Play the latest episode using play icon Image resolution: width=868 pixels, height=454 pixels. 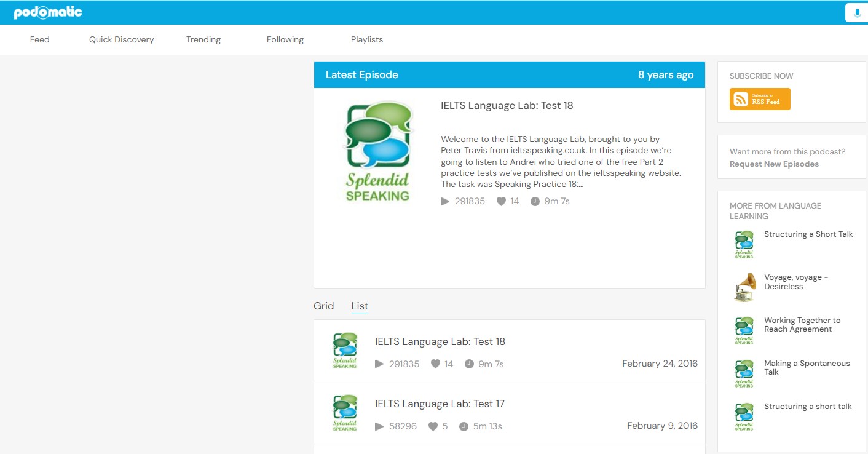(445, 201)
